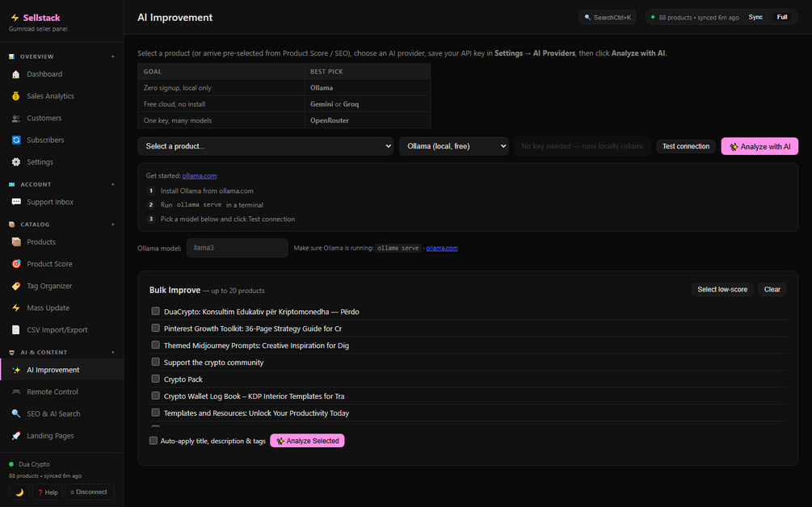Click the Subscribers refresh icon

[16, 140]
